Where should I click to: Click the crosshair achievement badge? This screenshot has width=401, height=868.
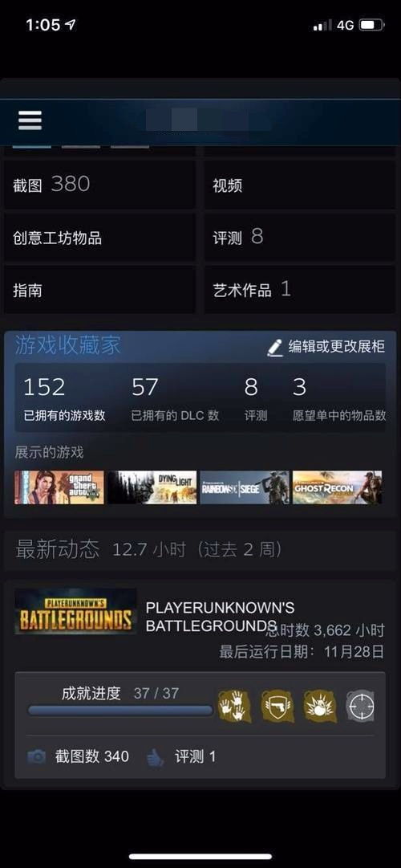point(361,707)
